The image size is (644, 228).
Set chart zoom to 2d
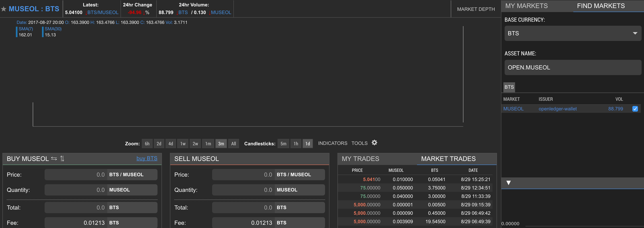(159, 144)
